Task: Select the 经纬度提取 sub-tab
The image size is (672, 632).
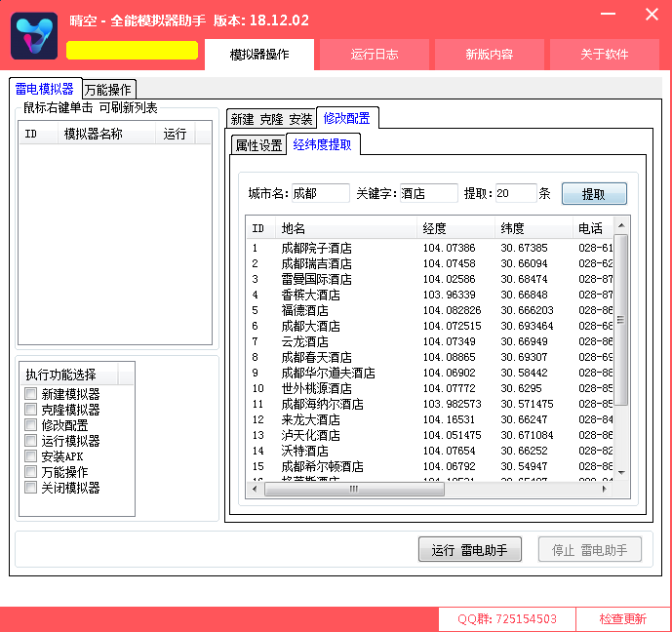Action: coord(322,144)
